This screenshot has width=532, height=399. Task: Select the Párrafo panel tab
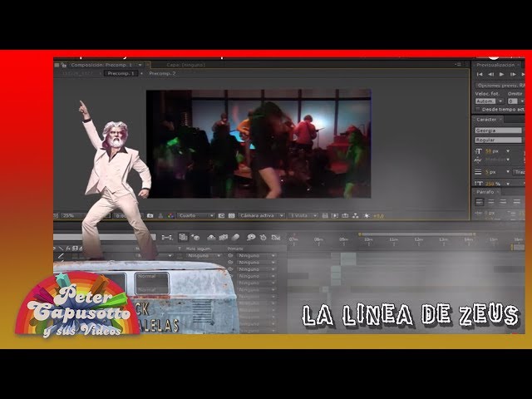pos(485,192)
